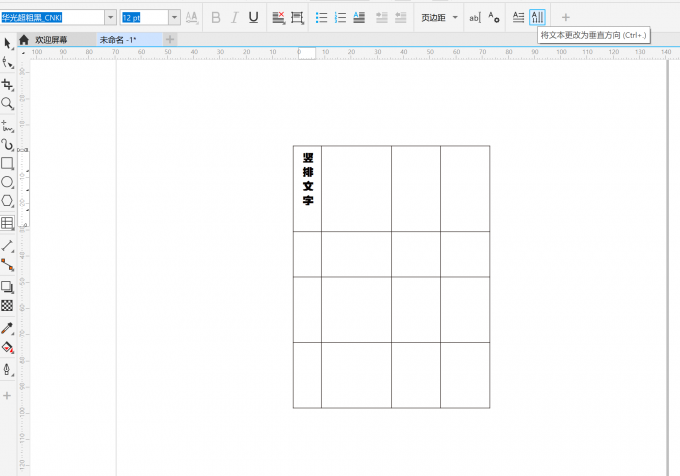The image size is (680, 476).
Task: Choose the Color Eyedropper tool
Action: [7, 328]
